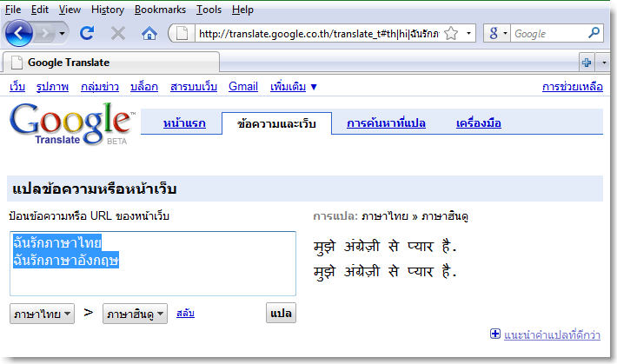The height and width of the screenshot is (364, 617).
Task: Open the address bar history dropdown
Action: (468, 34)
